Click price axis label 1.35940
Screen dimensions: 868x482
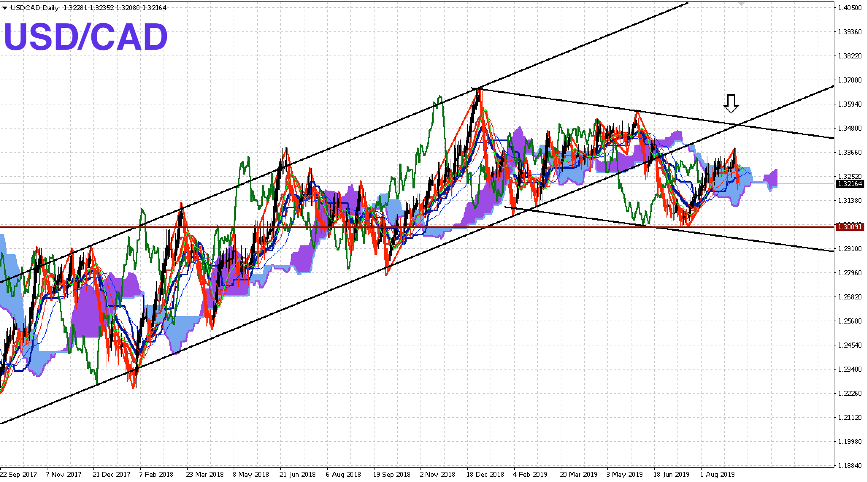[850, 104]
